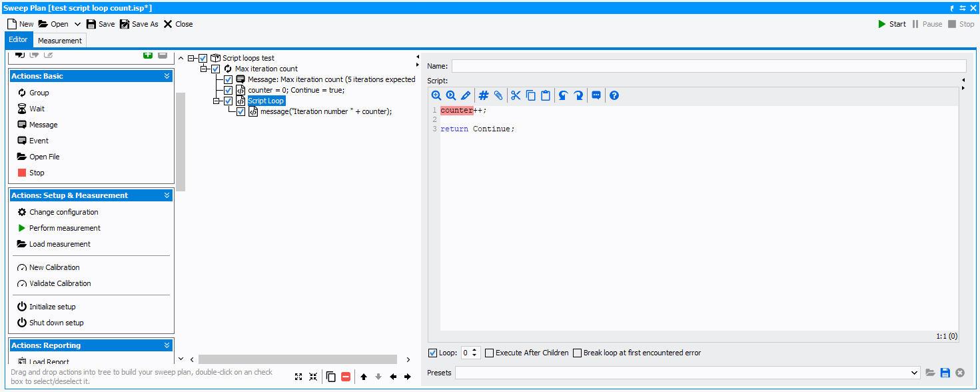Image resolution: width=980 pixels, height=392 pixels.
Task: Add a Wait action from Actions Basic
Action: 31,109
